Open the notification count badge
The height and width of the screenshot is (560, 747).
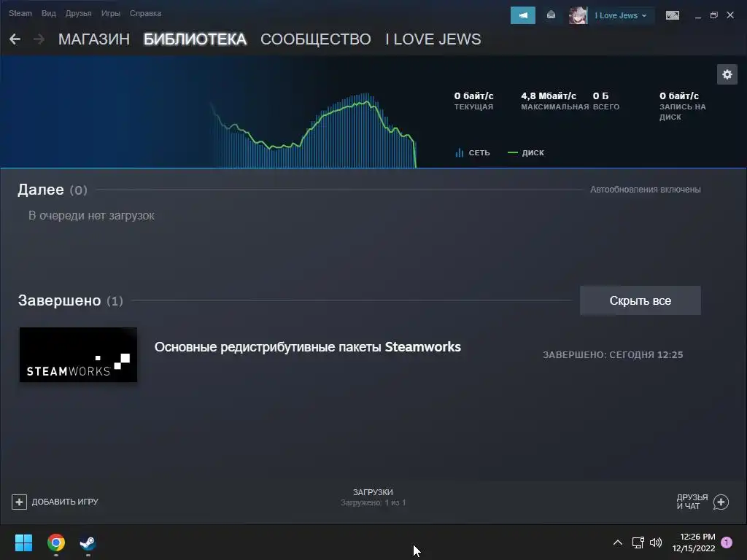pos(727,542)
